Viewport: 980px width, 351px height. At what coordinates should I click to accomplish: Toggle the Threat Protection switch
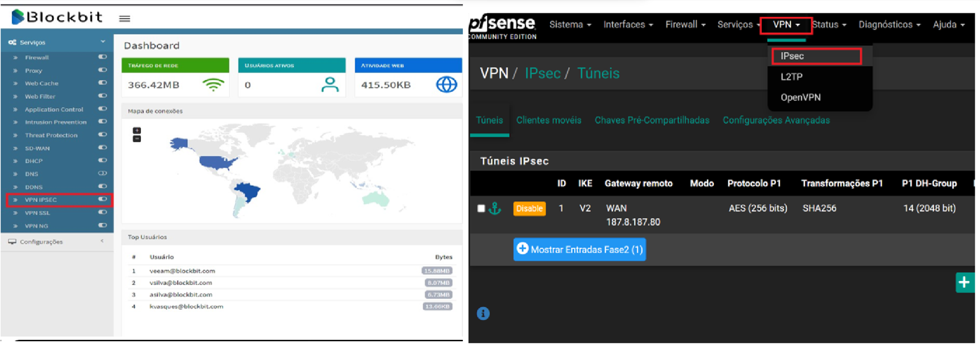tap(103, 134)
